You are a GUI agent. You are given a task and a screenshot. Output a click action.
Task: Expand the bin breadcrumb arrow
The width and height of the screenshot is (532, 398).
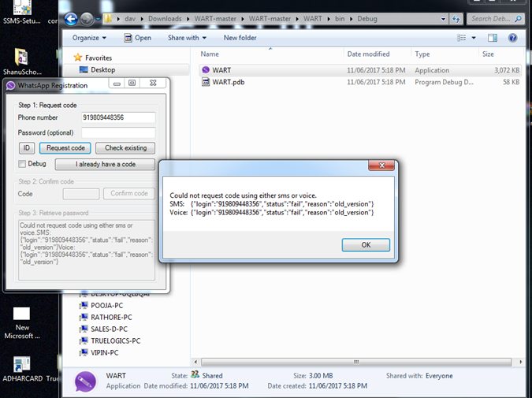tap(351, 19)
